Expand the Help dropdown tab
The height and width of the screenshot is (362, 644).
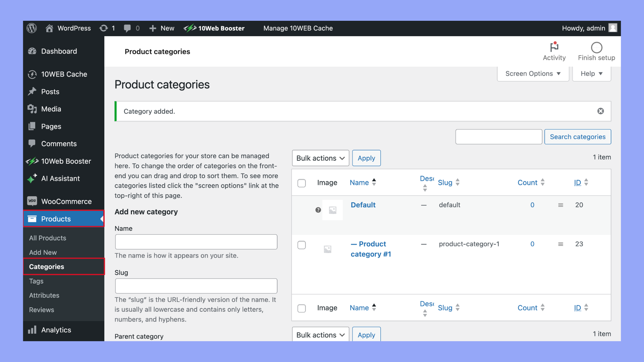[x=591, y=74]
